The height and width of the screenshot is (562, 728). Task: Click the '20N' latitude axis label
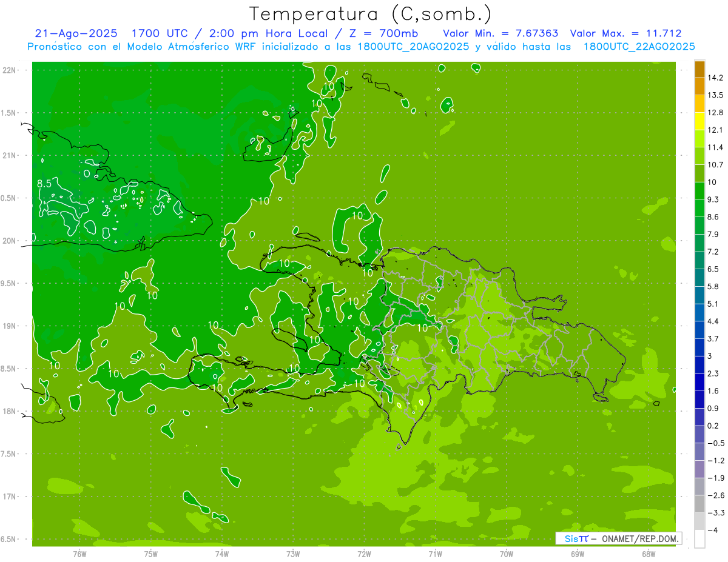(10, 241)
